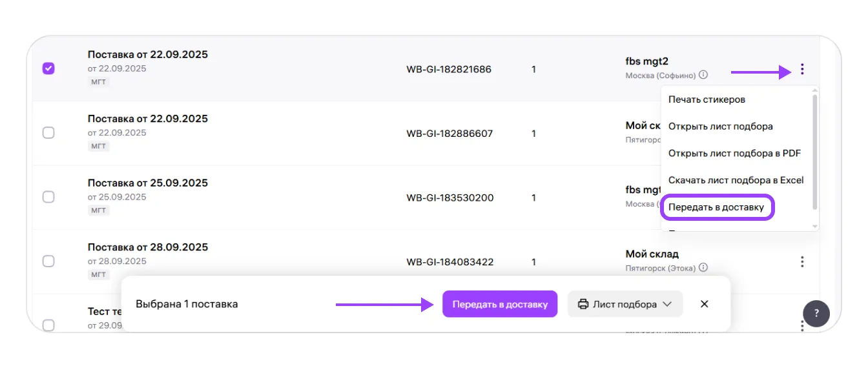
Task: Expand the Лист подбора dropdown chevron
Action: coord(668,304)
